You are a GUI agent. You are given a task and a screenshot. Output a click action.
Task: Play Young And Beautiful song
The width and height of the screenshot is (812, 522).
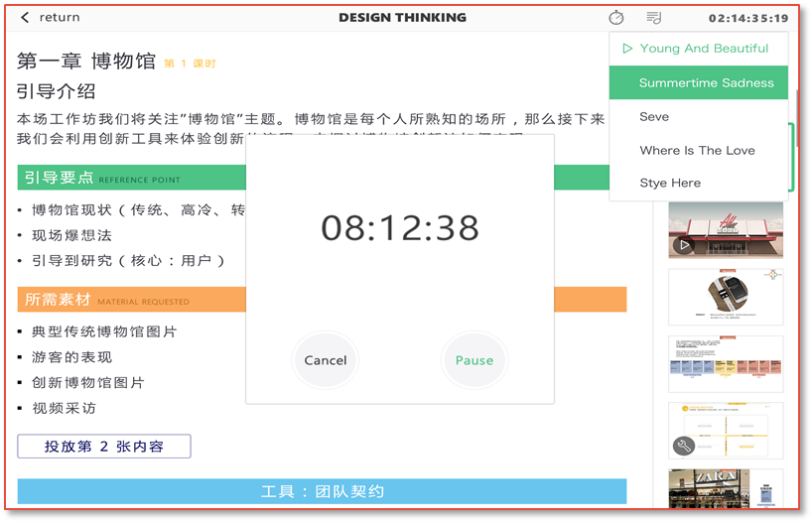coord(704,49)
